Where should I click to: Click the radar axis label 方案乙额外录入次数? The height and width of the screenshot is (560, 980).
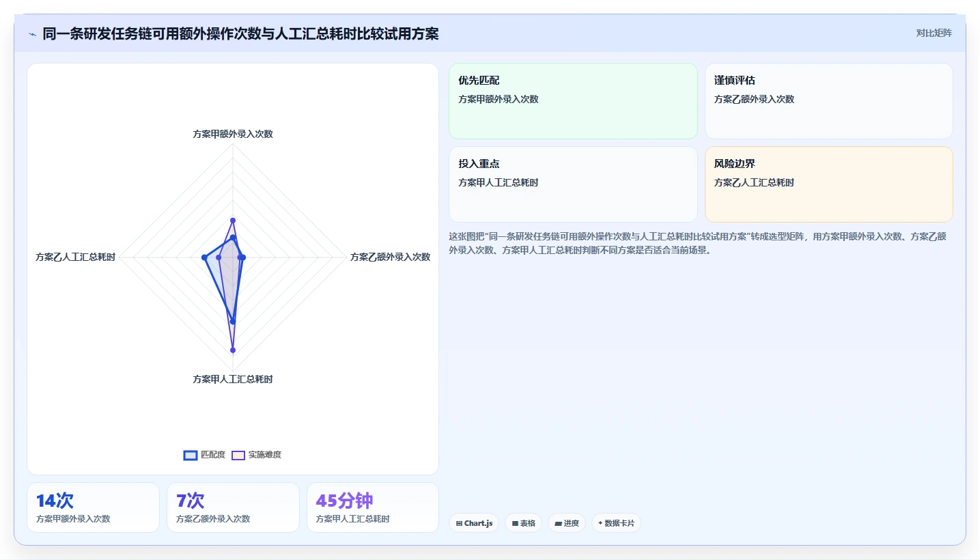coord(390,257)
